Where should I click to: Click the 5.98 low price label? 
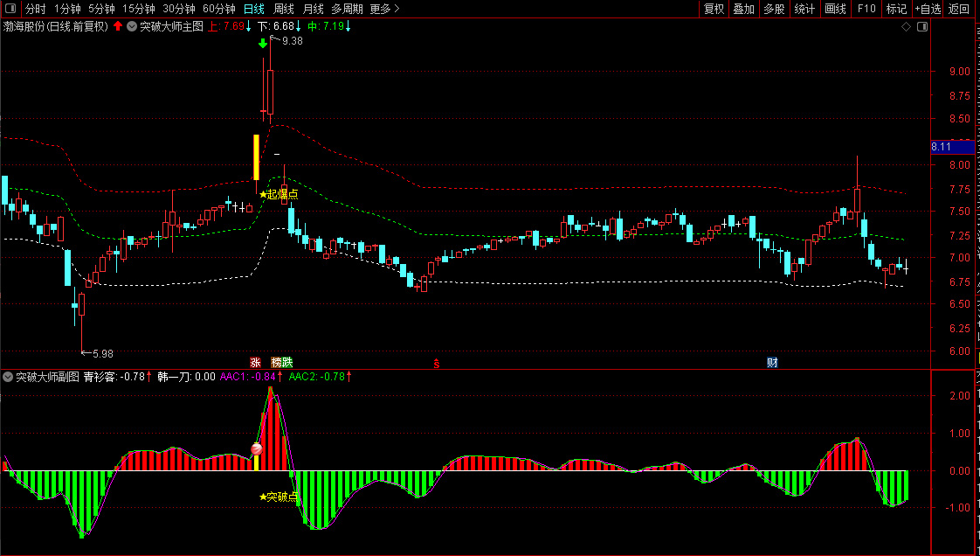(103, 353)
